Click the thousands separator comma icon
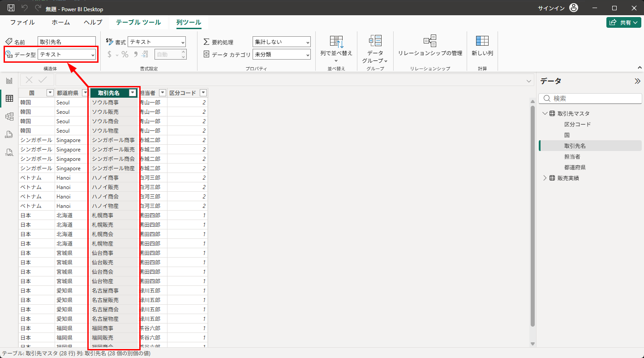The height and width of the screenshot is (358, 644). click(x=135, y=54)
